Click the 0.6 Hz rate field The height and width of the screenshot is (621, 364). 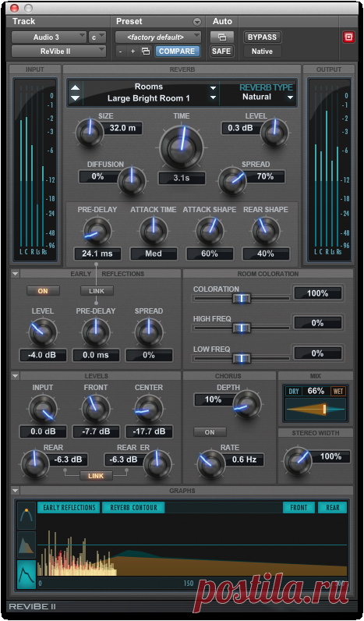(244, 460)
